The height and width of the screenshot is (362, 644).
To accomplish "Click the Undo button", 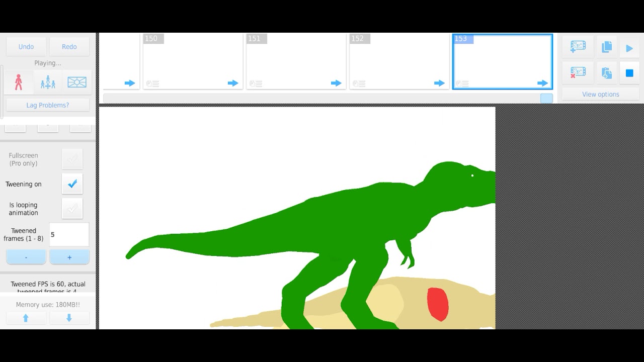I will click(x=26, y=47).
